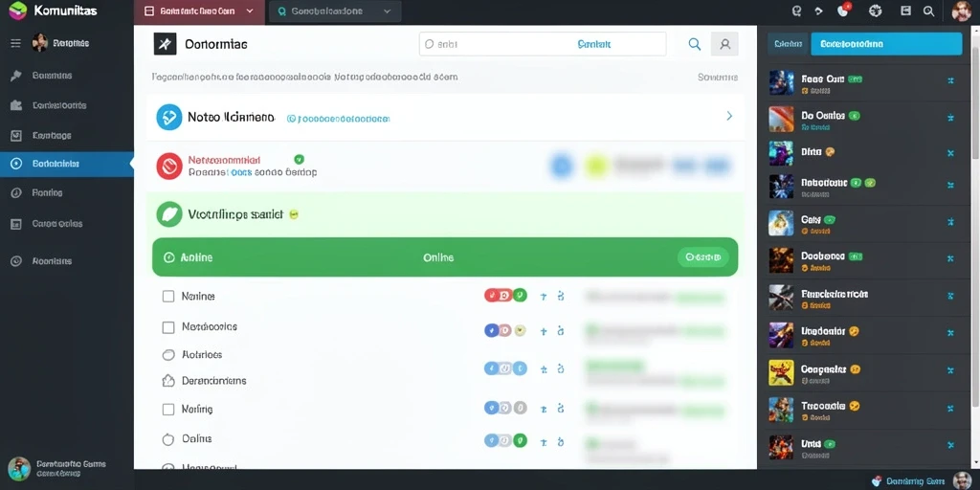Tick the first checkbox under the Online bar

tap(168, 297)
